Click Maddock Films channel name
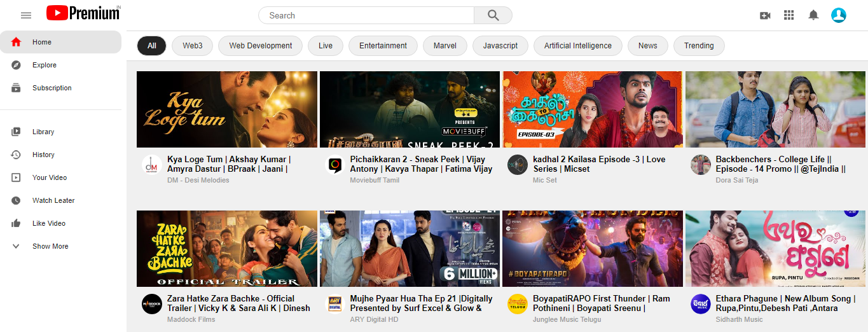Screen dimensions: 868x332 (191, 319)
